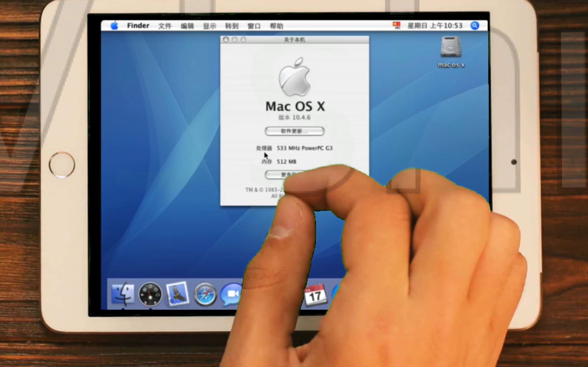This screenshot has width=588, height=367.
Task: Open the 编辑 menu
Action: (x=187, y=26)
